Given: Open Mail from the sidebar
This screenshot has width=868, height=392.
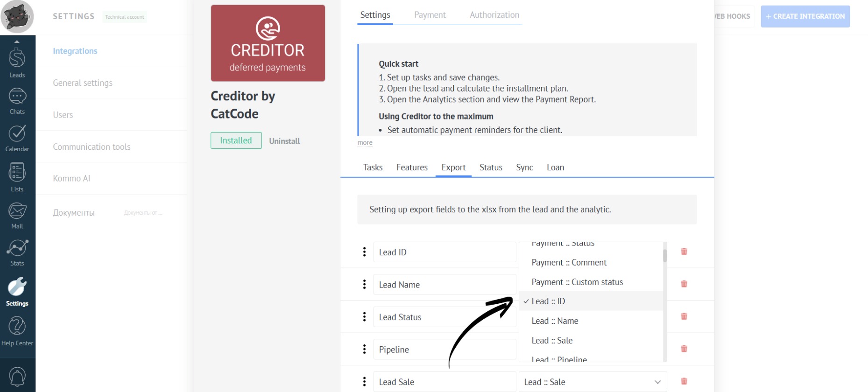Looking at the screenshot, I should 17,216.
